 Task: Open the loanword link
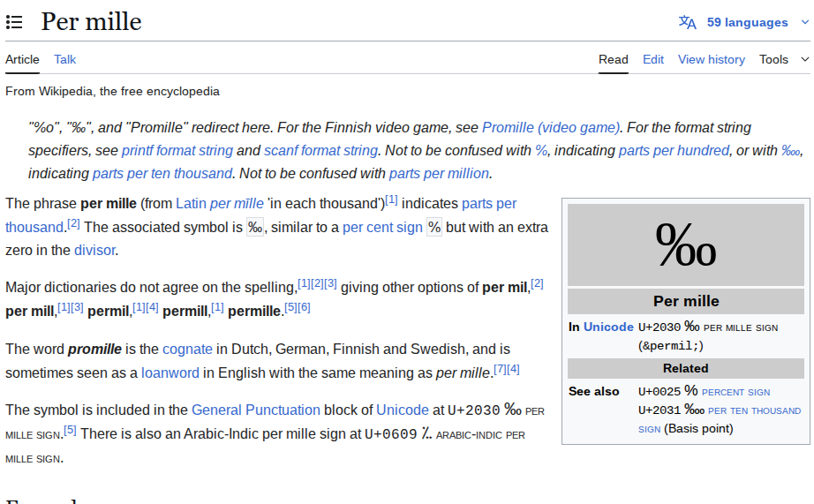(170, 373)
